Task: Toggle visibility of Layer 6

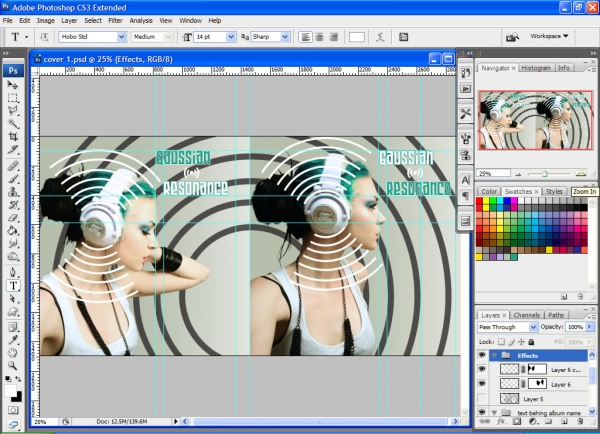Action: 482,384
